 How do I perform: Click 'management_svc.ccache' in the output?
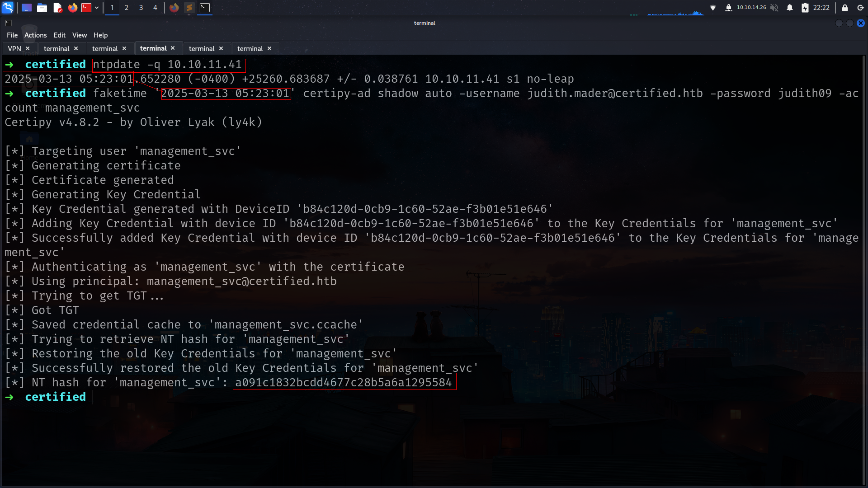pos(286,324)
